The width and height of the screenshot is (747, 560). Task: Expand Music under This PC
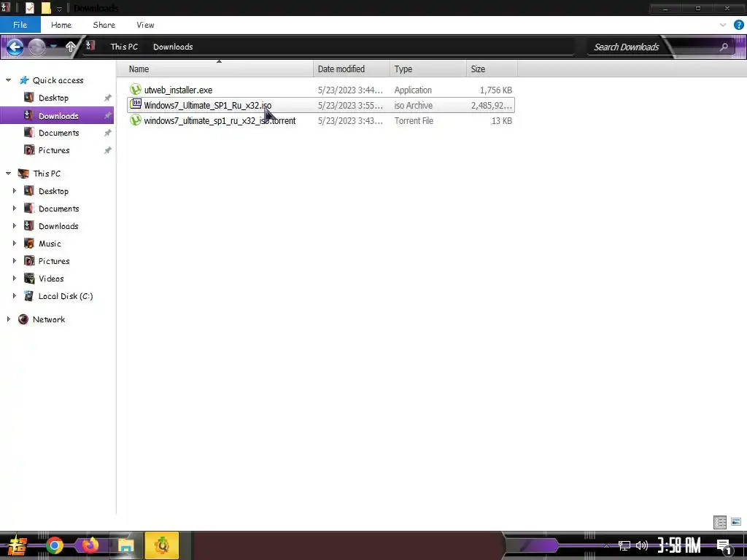coord(15,244)
